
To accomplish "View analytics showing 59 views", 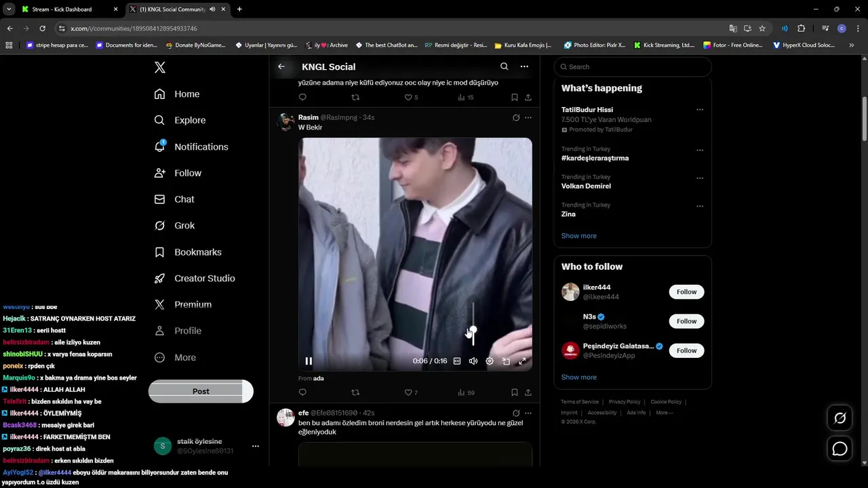I will coord(466,392).
